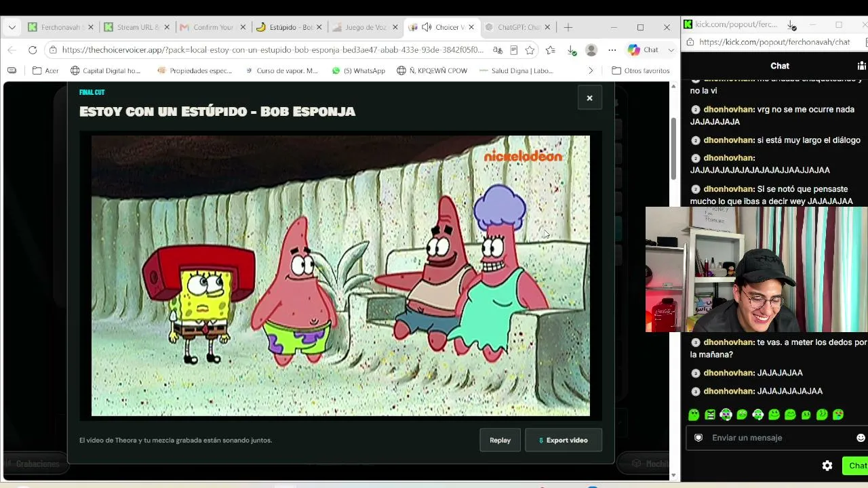
Task: Open the immersive reader icon
Action: click(514, 50)
